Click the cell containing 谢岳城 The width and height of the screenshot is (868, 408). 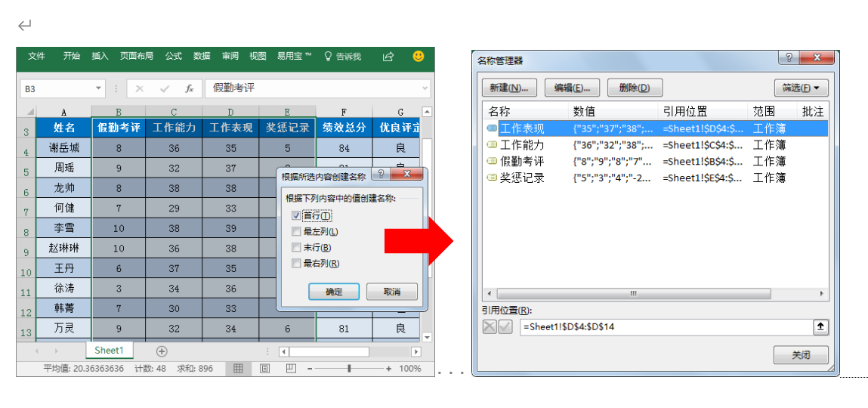[x=63, y=148]
